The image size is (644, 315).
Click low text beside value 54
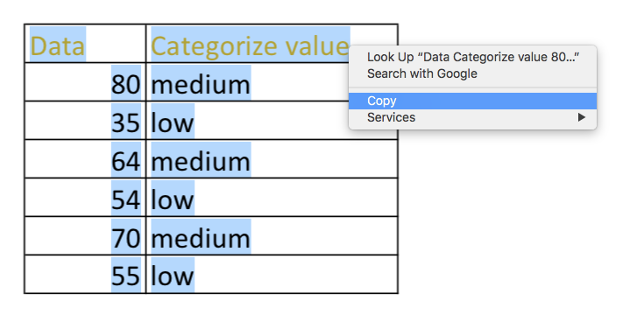pos(173,199)
